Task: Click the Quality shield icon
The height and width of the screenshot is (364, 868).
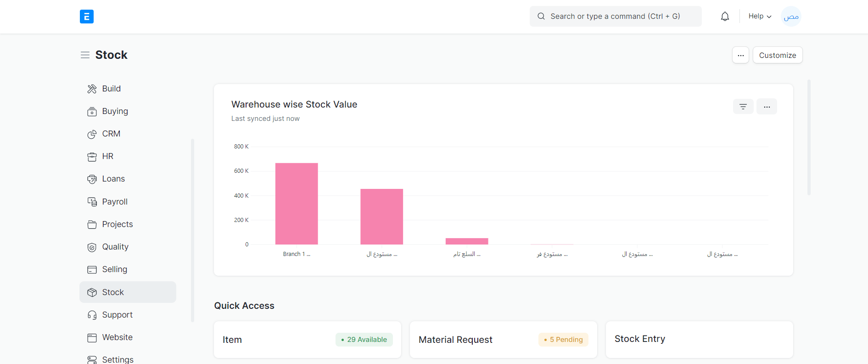Action: 92,247
